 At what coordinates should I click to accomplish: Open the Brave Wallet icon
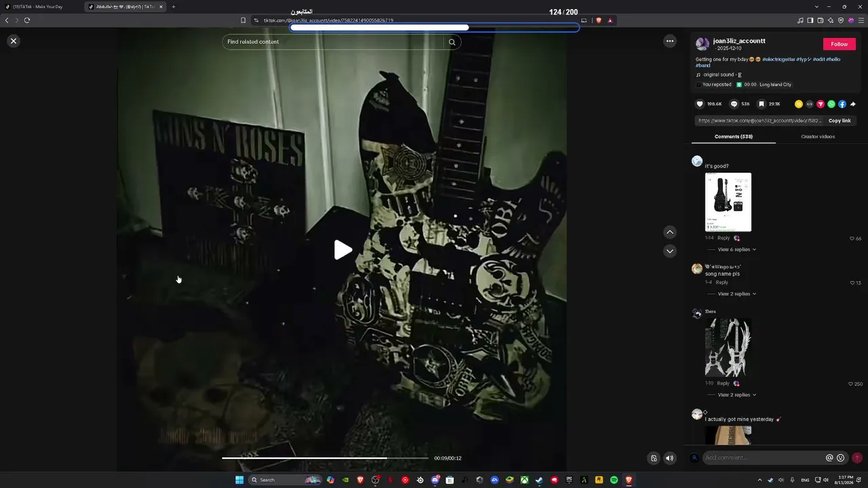pyautogui.click(x=821, y=20)
